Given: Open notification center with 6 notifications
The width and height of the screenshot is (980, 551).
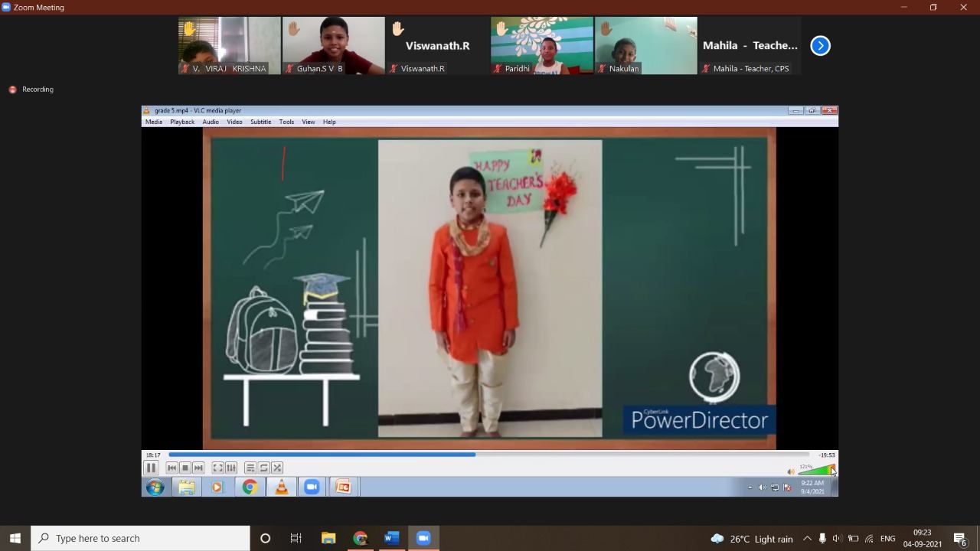Looking at the screenshot, I should 960,539.
